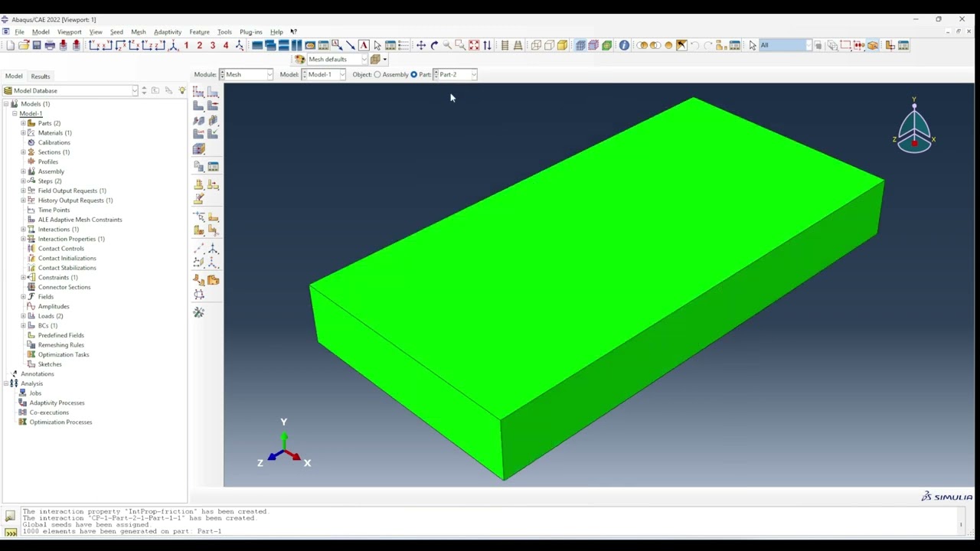
Task: Select the Magnify View tool
Action: 447,45
